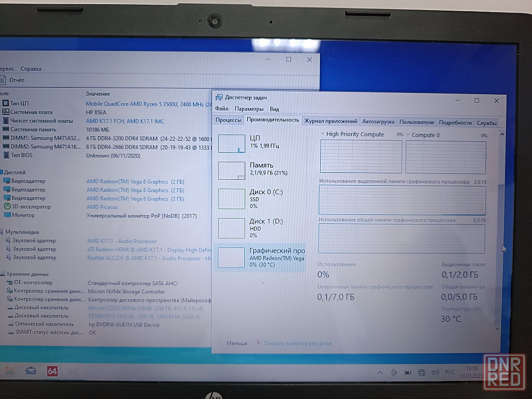Click Меньше to collapse details
The height and width of the screenshot is (399, 532).
pos(237,343)
